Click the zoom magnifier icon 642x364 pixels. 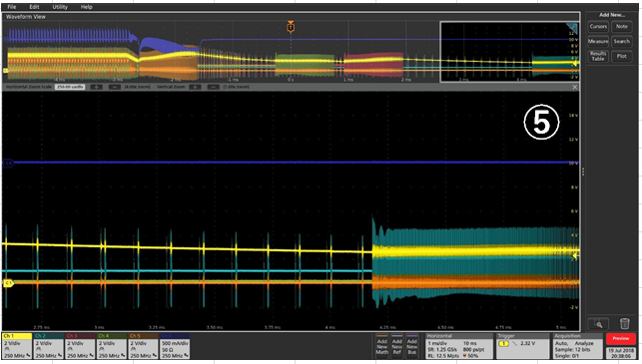pos(598,324)
